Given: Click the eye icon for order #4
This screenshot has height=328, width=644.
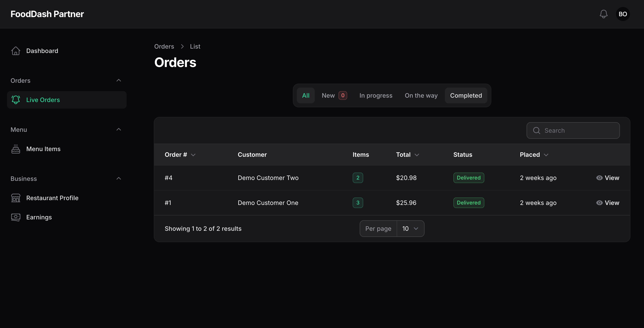Looking at the screenshot, I should pyautogui.click(x=599, y=178).
